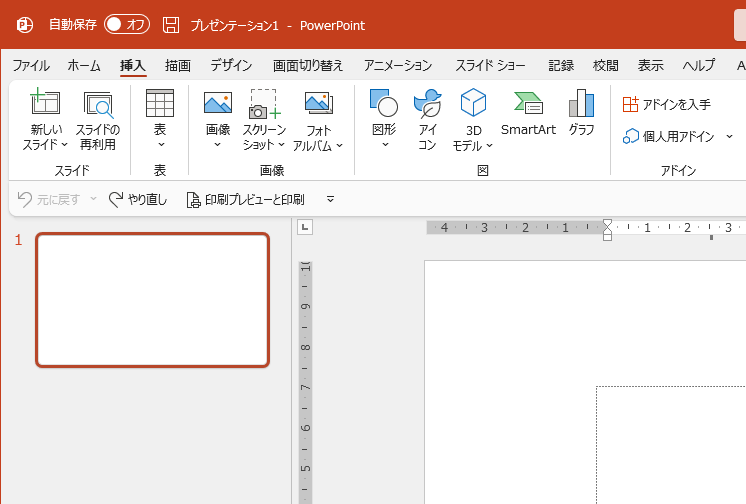Expand the New Slide layout dropdown arrow
Screen dimensions: 746x504
pos(64,145)
